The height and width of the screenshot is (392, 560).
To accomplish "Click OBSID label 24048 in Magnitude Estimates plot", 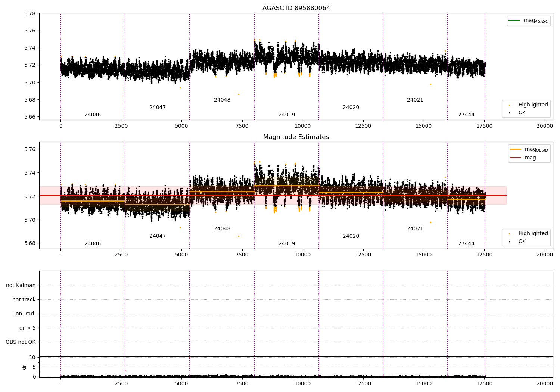I will click(222, 229).
